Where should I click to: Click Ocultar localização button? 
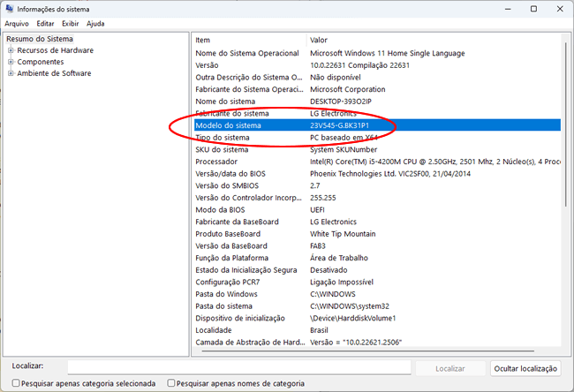(525, 368)
